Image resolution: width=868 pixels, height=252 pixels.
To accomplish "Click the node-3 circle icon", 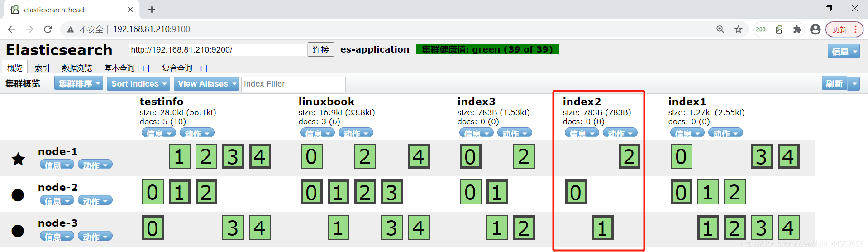I will coord(18,231).
